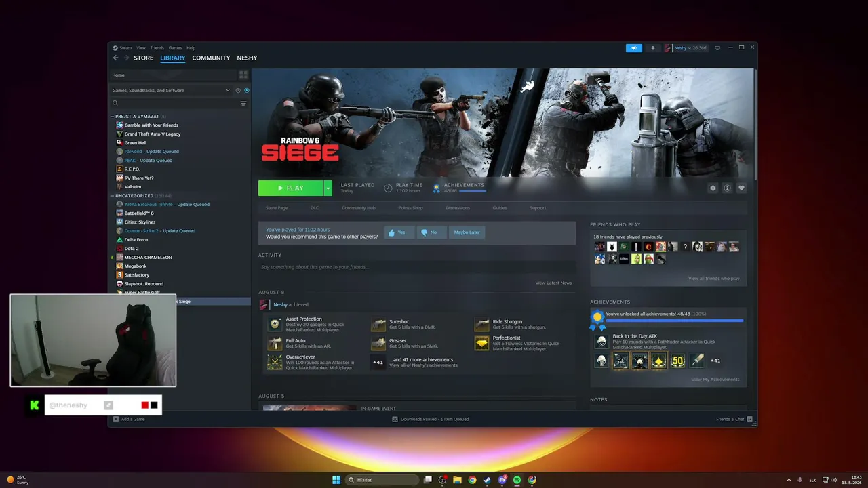The height and width of the screenshot is (488, 868).
Task: Open game settings gear for Rainbow Six Siege
Action: tap(713, 188)
